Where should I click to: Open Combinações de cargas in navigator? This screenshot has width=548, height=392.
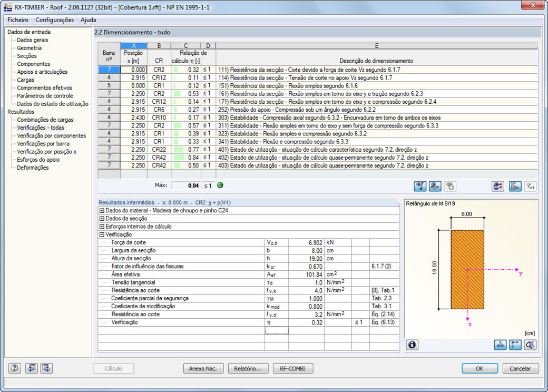click(45, 120)
